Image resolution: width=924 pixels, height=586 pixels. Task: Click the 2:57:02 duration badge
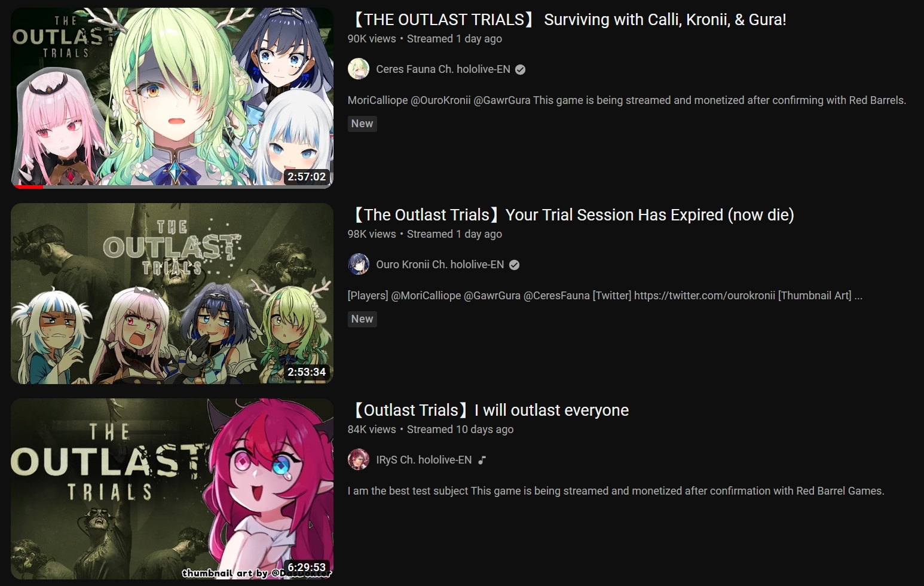pos(307,177)
